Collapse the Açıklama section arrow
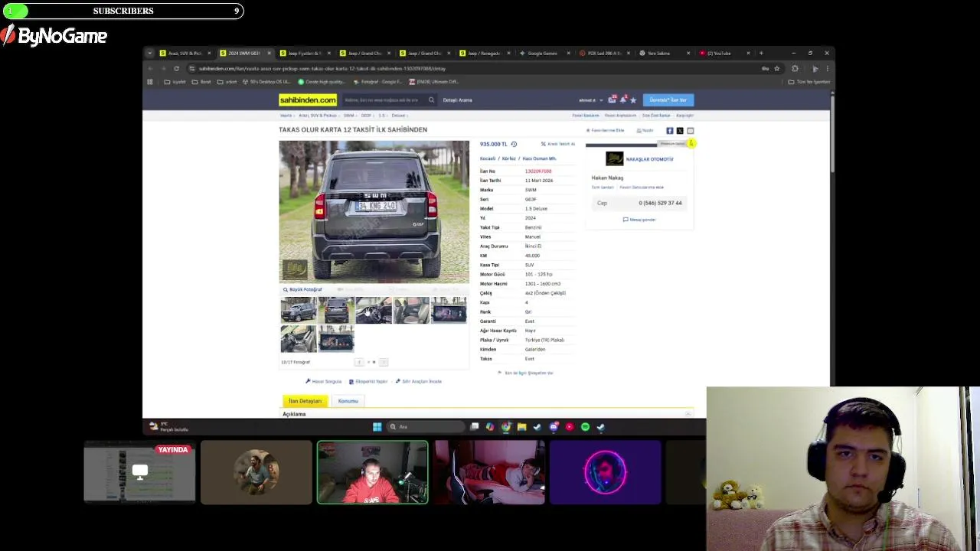This screenshot has height=551, width=980. pos(688,414)
